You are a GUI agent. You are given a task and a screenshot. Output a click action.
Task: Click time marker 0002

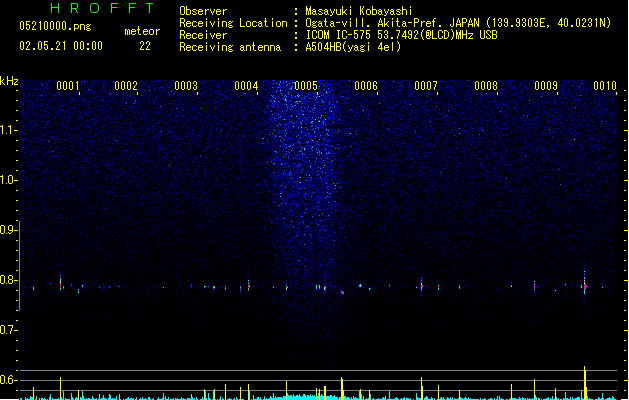click(x=126, y=86)
